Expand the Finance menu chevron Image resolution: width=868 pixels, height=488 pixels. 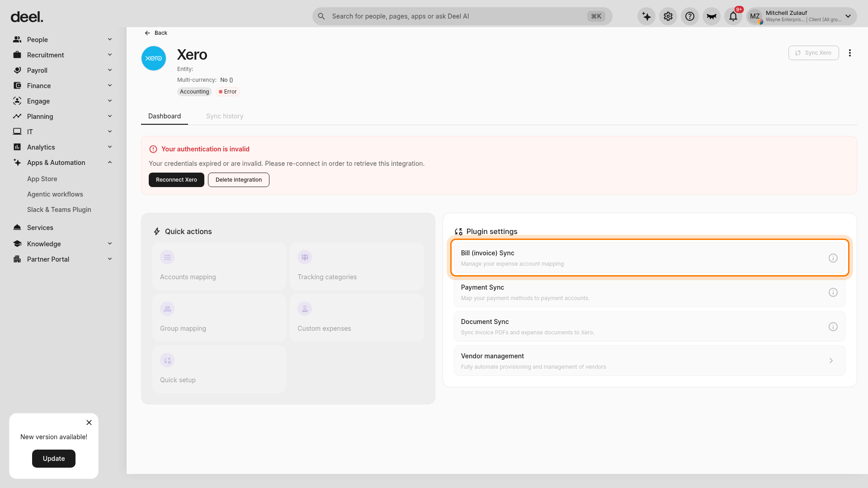pos(110,85)
